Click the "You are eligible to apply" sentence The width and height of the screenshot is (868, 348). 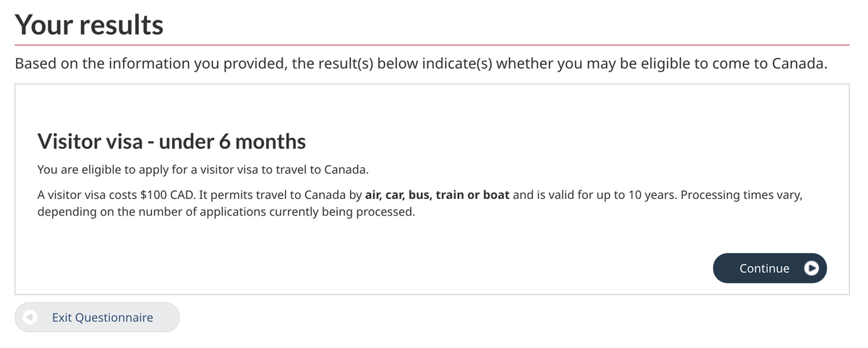[x=203, y=170]
